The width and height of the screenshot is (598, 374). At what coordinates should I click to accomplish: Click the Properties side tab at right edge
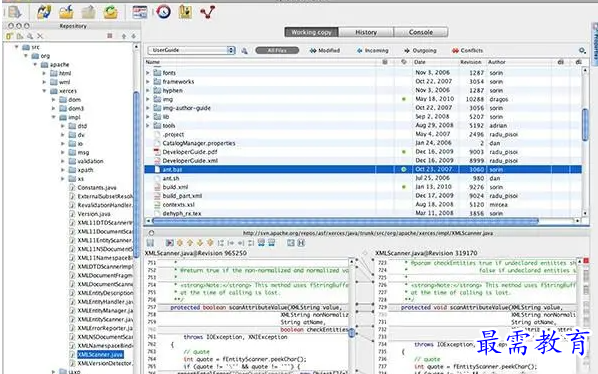(x=595, y=45)
